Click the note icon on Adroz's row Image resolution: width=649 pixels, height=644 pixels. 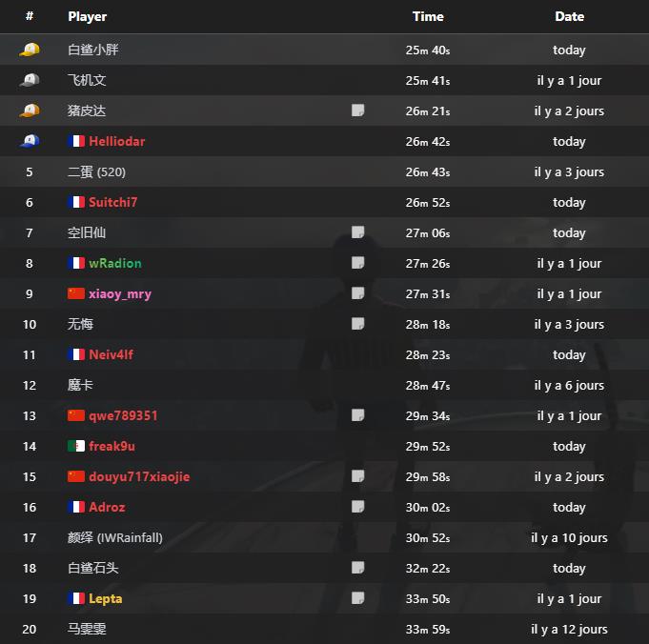click(x=357, y=507)
